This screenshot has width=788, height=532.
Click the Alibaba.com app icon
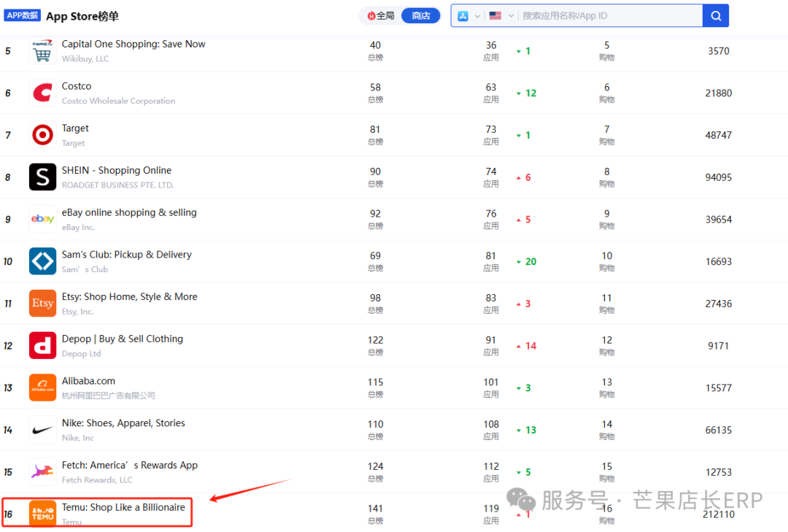click(x=43, y=388)
